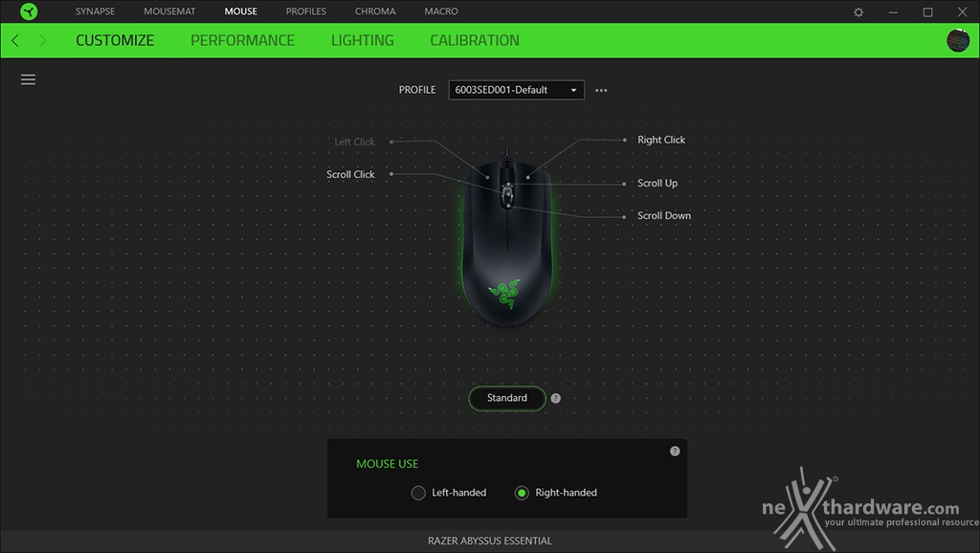Click the help icon beside Standard
This screenshot has width=980, height=553.
[556, 398]
